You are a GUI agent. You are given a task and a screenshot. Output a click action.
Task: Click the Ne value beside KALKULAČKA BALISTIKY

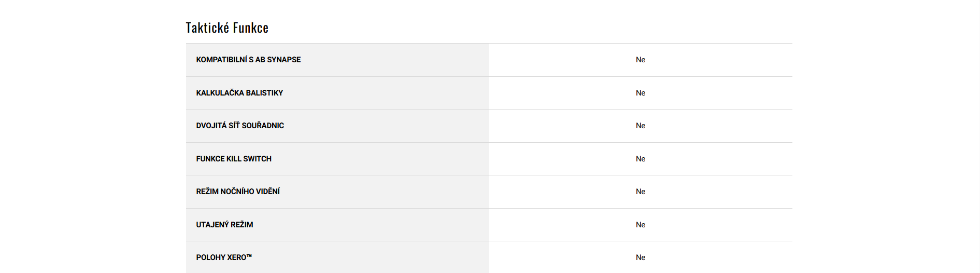pos(641,93)
